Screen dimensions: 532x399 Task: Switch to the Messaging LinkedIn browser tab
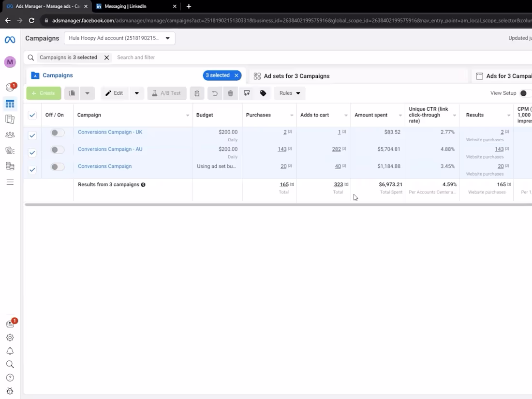[128, 6]
